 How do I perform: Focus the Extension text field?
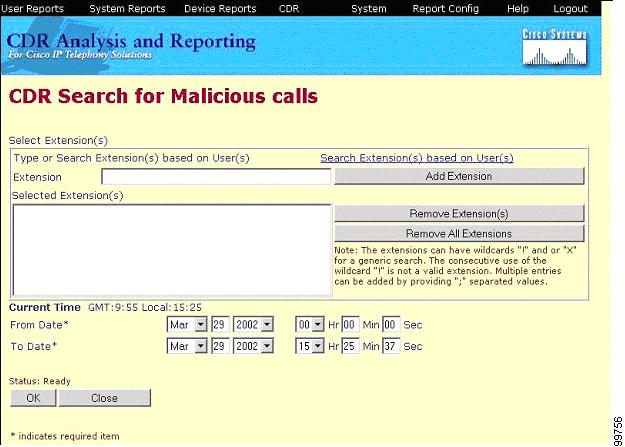click(216, 177)
